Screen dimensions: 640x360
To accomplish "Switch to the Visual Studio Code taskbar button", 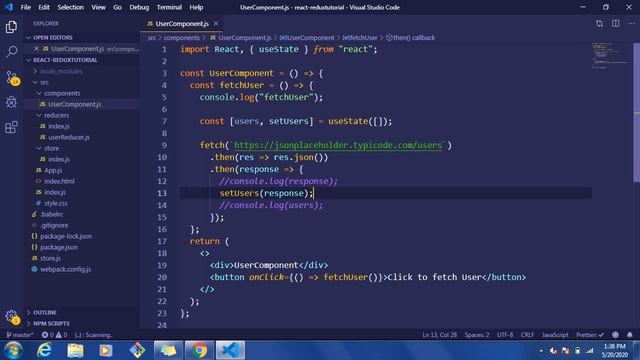I will (230, 350).
